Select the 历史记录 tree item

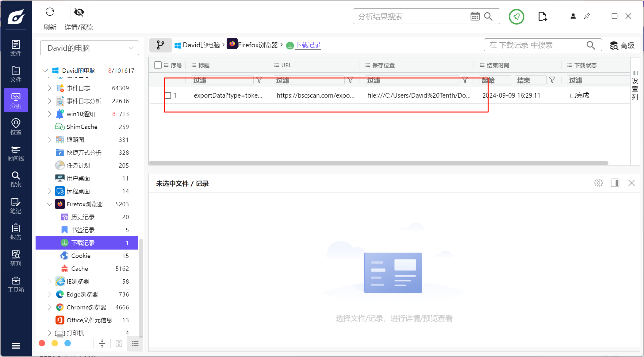point(83,217)
